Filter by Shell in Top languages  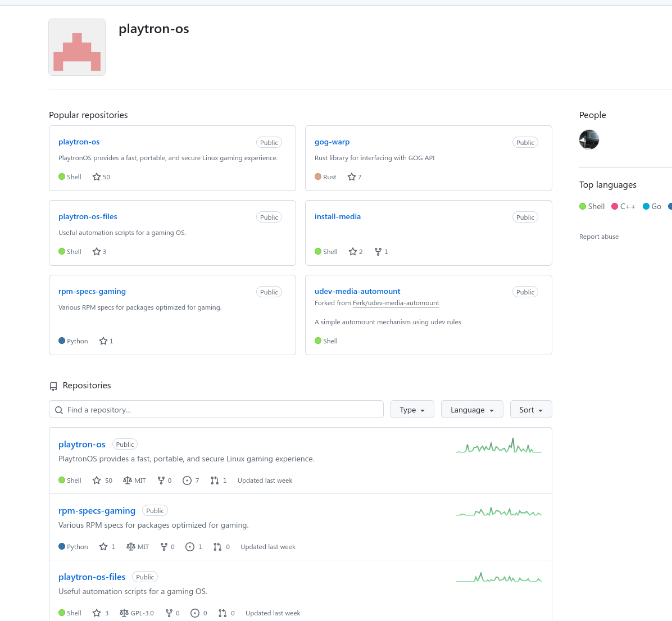[x=592, y=207]
